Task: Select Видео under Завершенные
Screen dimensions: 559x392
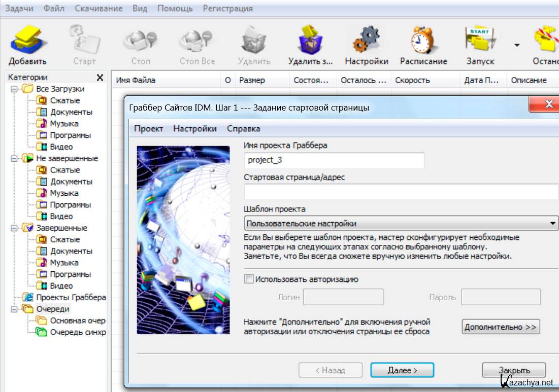Action: tap(61, 286)
